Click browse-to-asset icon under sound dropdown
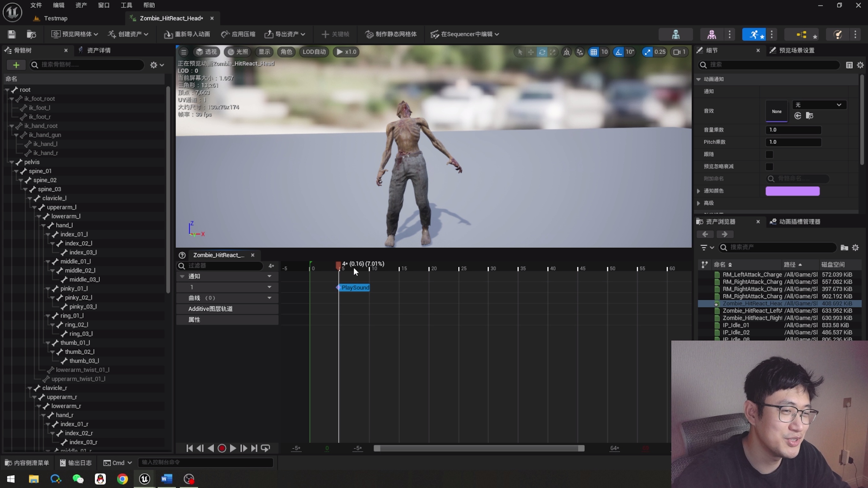 pyautogui.click(x=809, y=116)
